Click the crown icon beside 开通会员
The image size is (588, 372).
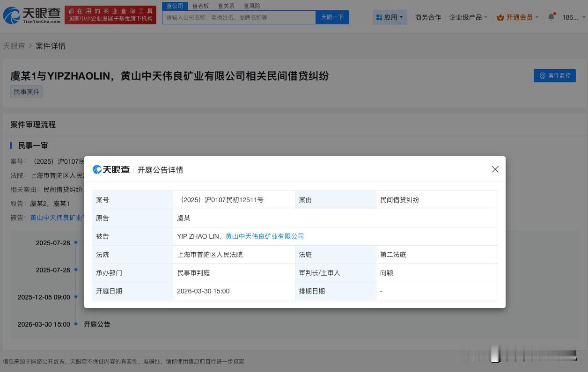[500, 17]
